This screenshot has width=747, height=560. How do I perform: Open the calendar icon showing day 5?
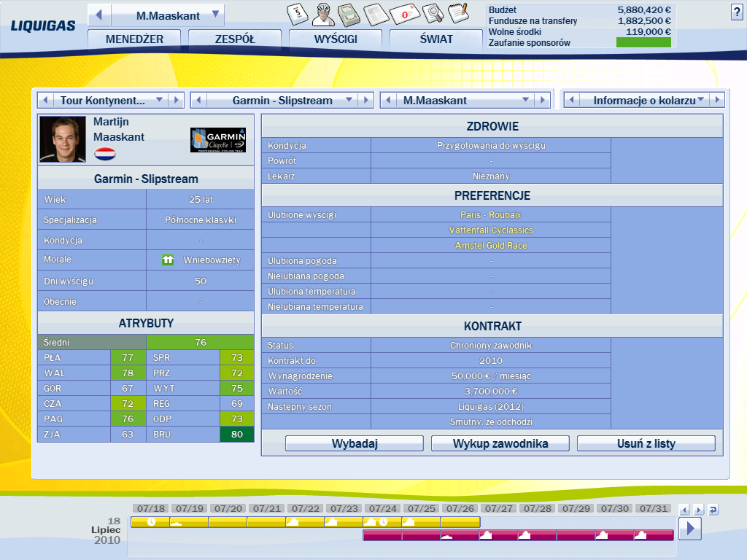point(298,14)
